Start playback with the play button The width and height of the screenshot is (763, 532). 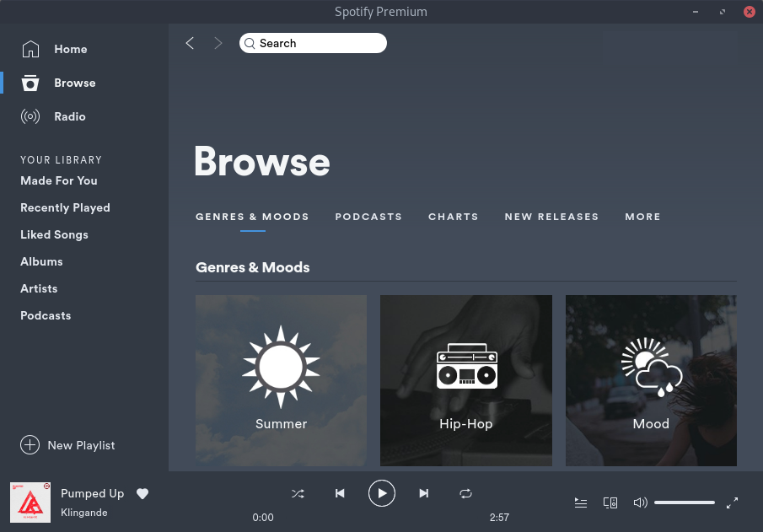(381, 493)
